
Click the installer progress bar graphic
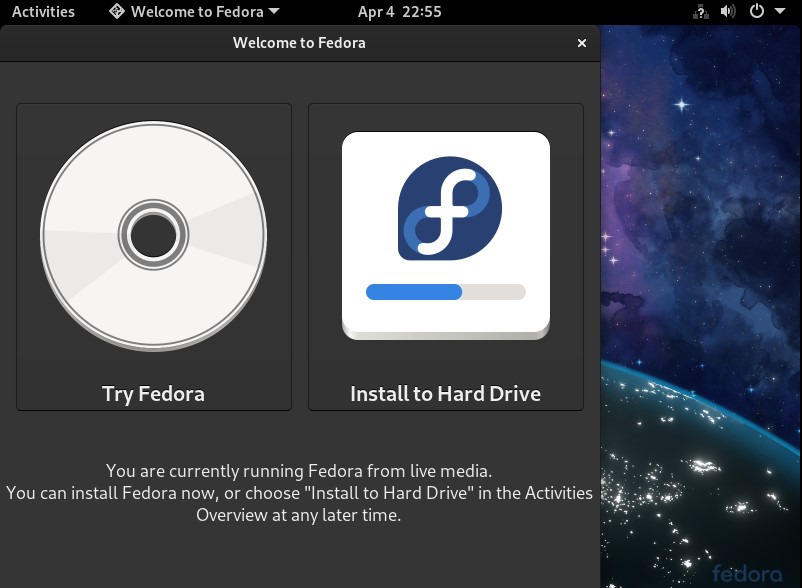coord(445,292)
